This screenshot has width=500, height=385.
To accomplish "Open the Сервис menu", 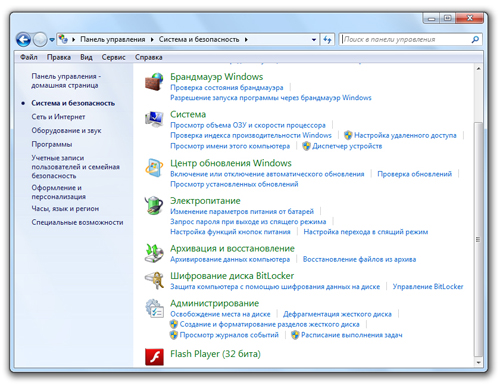I will click(113, 57).
